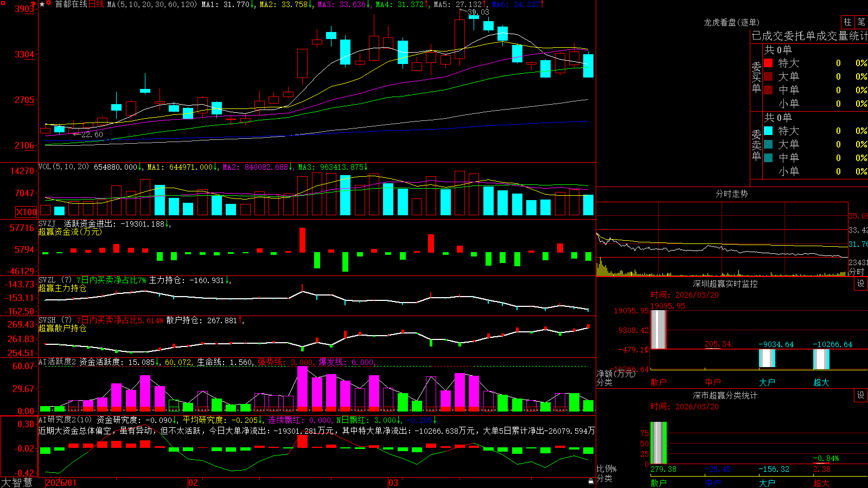The width and height of the screenshot is (868, 488).
Task: Click the red gear icon beside the star
Action: (x=48, y=2)
